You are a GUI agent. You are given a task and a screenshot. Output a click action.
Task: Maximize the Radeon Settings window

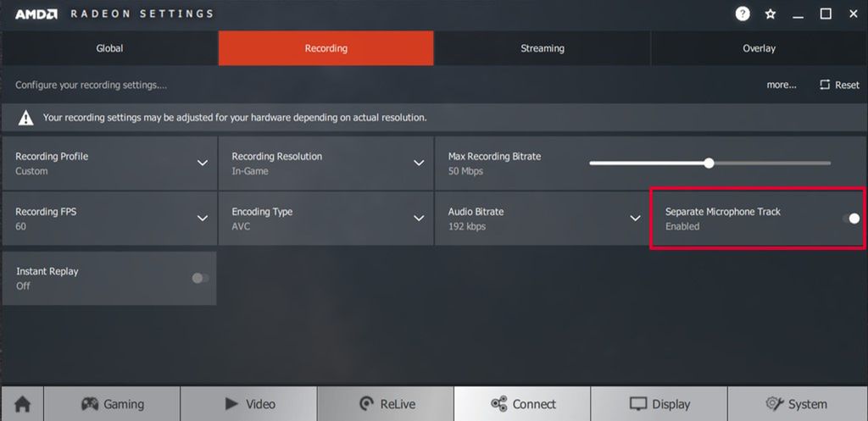(x=826, y=14)
